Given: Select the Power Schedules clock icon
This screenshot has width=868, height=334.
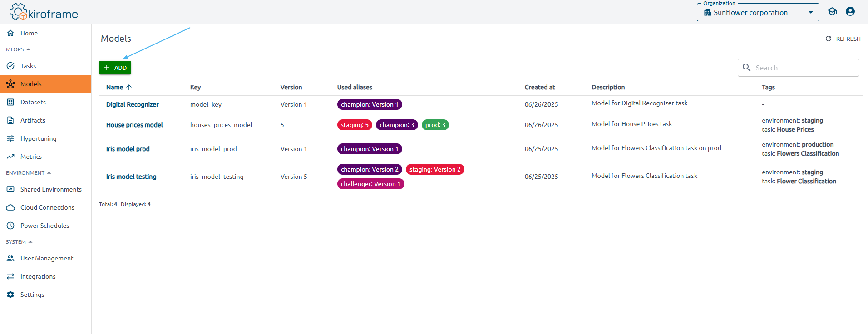Looking at the screenshot, I should coord(10,226).
